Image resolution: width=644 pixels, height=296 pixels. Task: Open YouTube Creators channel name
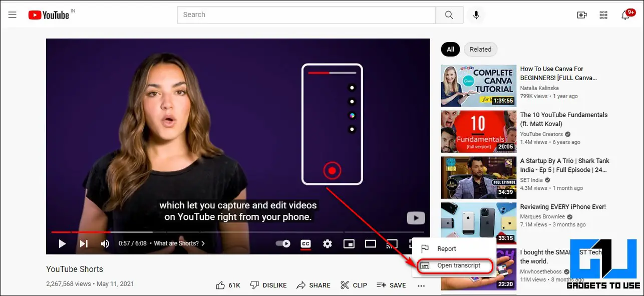point(542,134)
